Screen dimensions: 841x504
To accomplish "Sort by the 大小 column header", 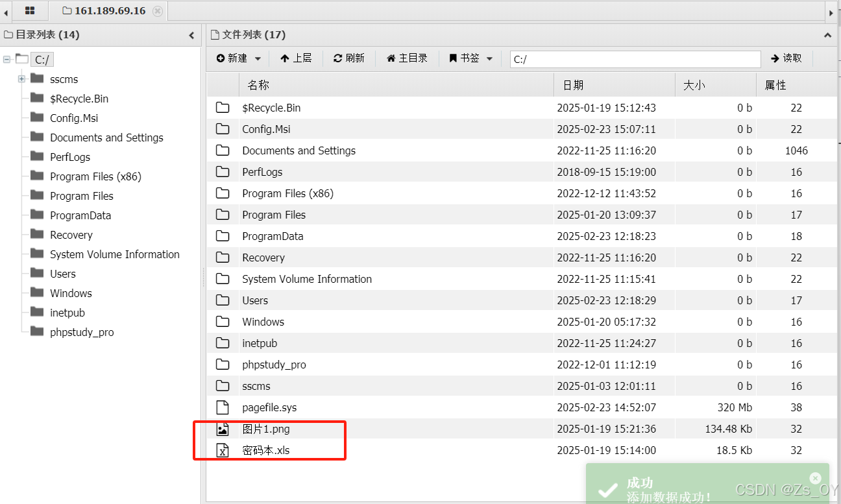I will point(715,85).
